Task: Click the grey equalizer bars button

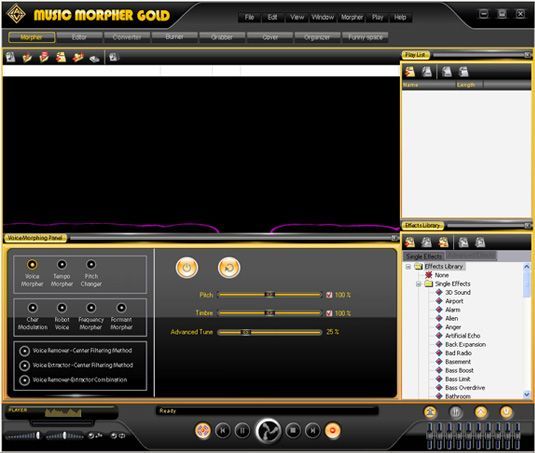Action: [x=456, y=412]
